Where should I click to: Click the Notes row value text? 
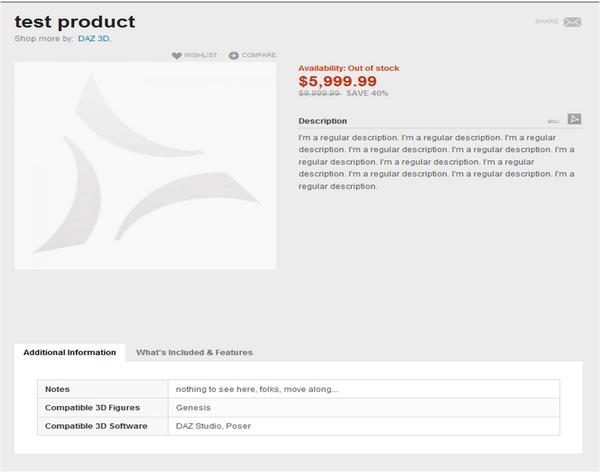[x=257, y=389]
